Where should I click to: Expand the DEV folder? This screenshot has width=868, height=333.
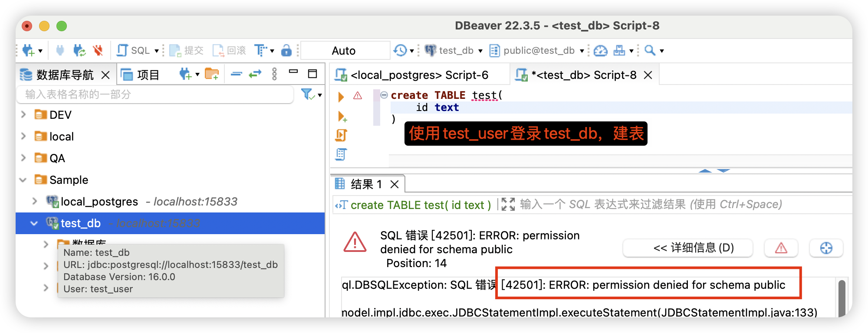tap(24, 114)
